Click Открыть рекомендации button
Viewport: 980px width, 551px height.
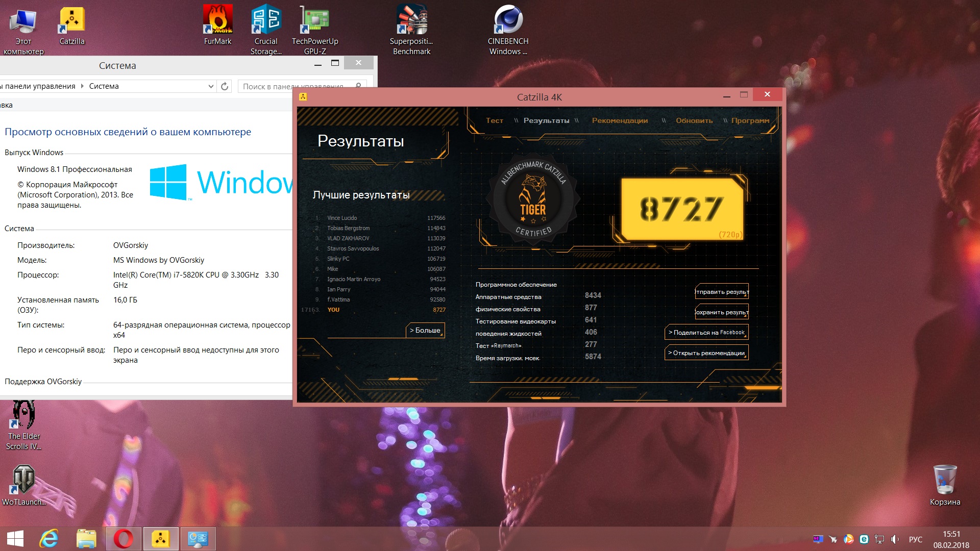pyautogui.click(x=706, y=353)
